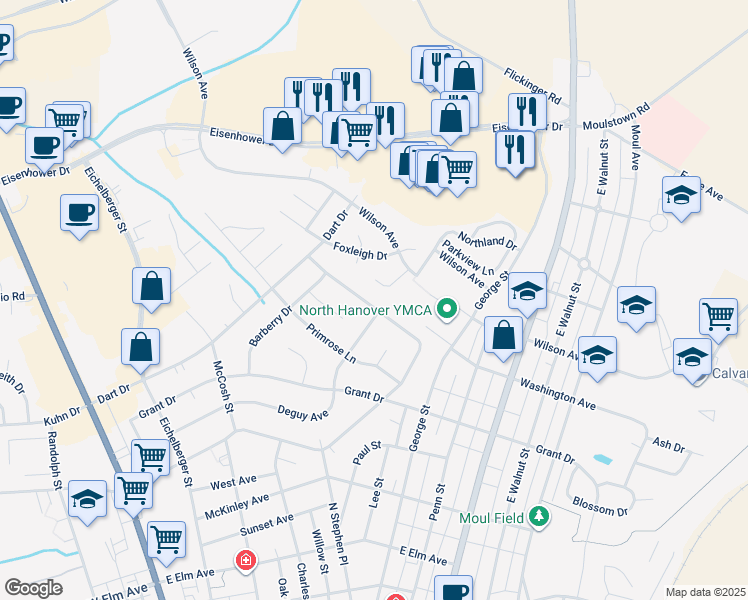
Task: Select the McKinley Ave street label
Action: click(x=237, y=507)
